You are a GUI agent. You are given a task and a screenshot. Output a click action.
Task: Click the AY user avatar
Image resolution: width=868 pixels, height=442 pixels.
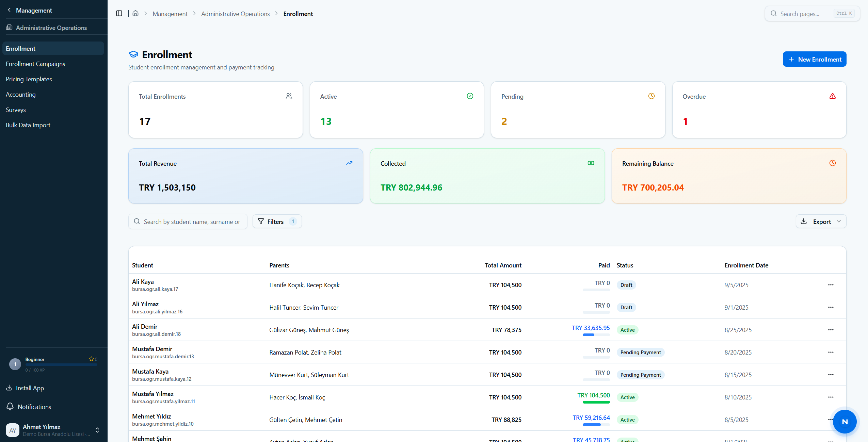click(x=13, y=430)
